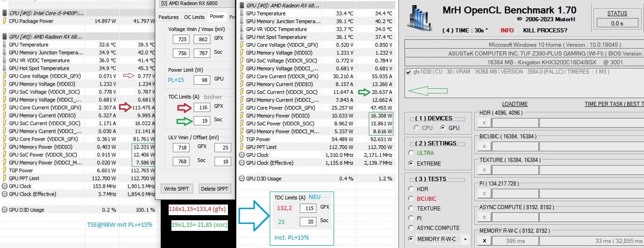This screenshot has width=644, height=248.
Task: Select CPU under Devices
Action: (x=417, y=128)
